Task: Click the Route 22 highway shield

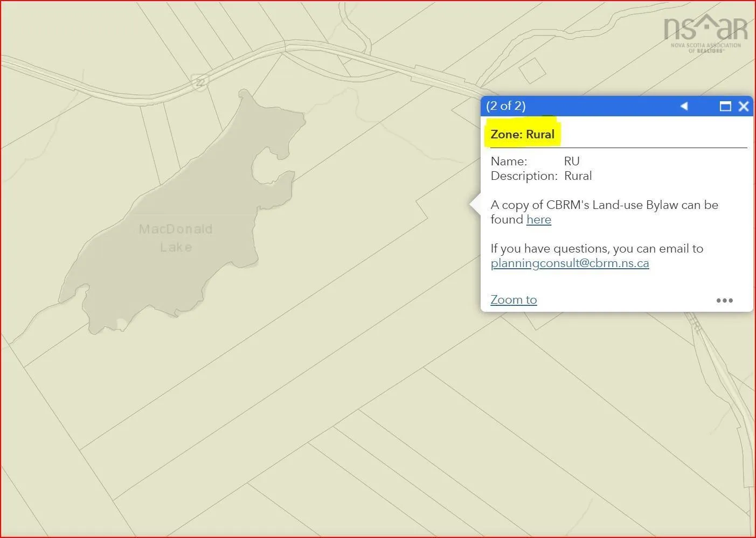Action: pyautogui.click(x=200, y=82)
